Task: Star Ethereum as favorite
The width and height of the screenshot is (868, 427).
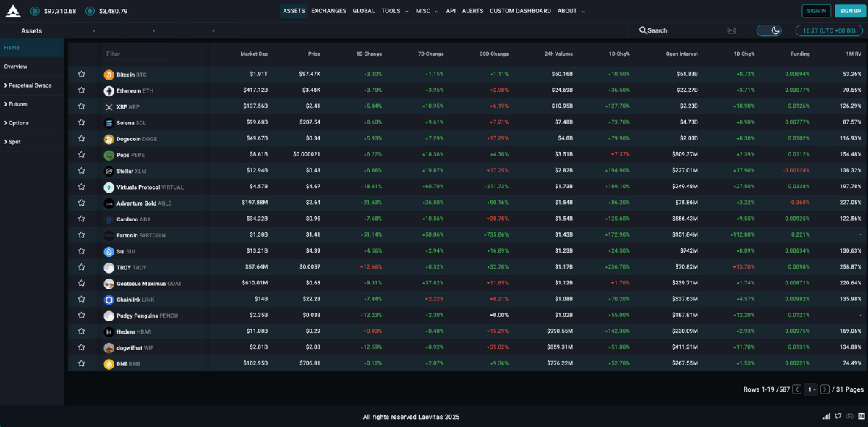Action: (x=82, y=90)
